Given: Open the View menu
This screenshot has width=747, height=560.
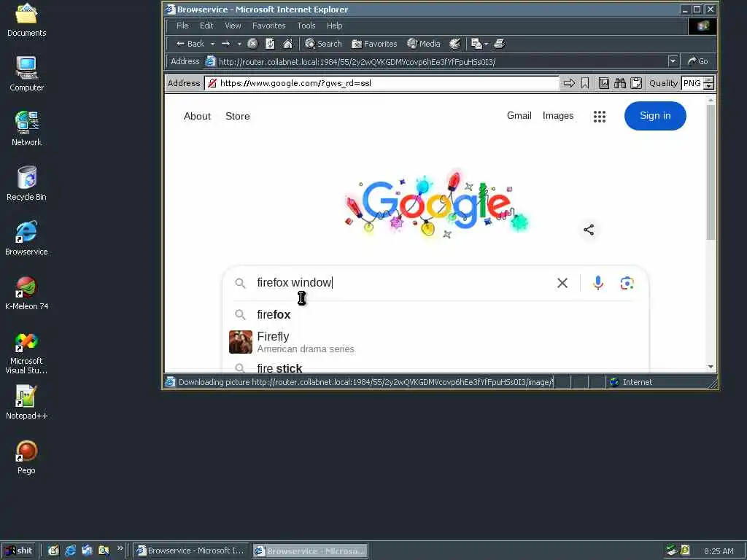Looking at the screenshot, I should (x=233, y=26).
